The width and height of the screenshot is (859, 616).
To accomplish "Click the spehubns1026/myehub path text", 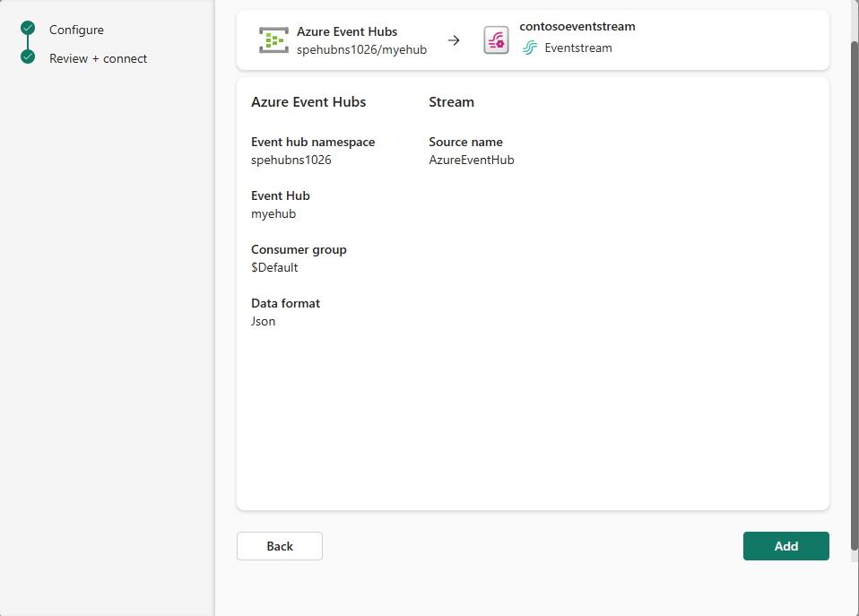I will pyautogui.click(x=361, y=50).
